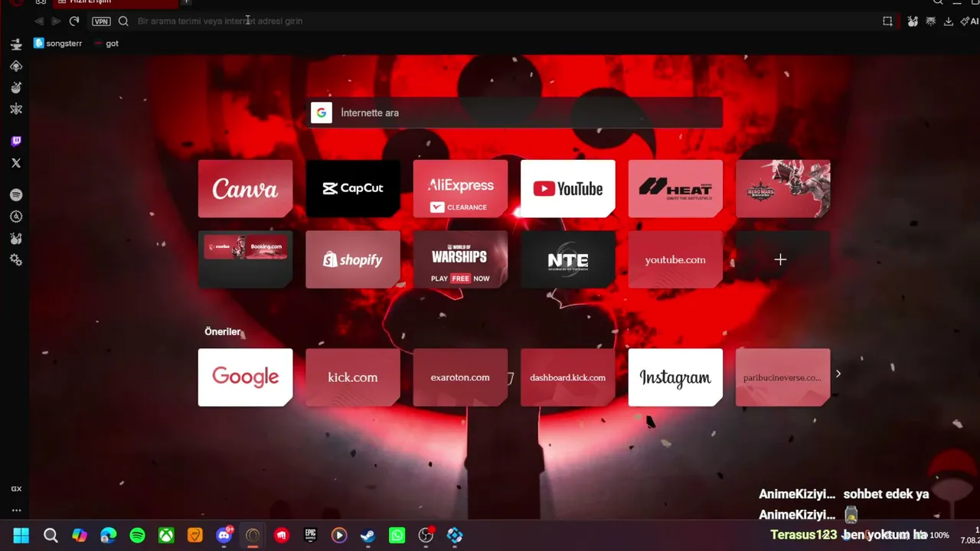Open the round clock-like sidebar icon

16,217
